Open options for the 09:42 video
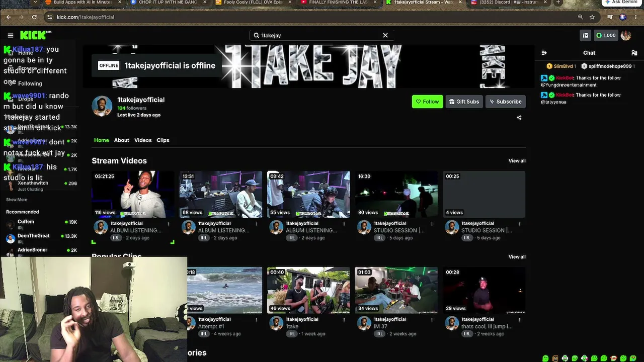Image resolution: width=644 pixels, height=362 pixels. [344, 224]
